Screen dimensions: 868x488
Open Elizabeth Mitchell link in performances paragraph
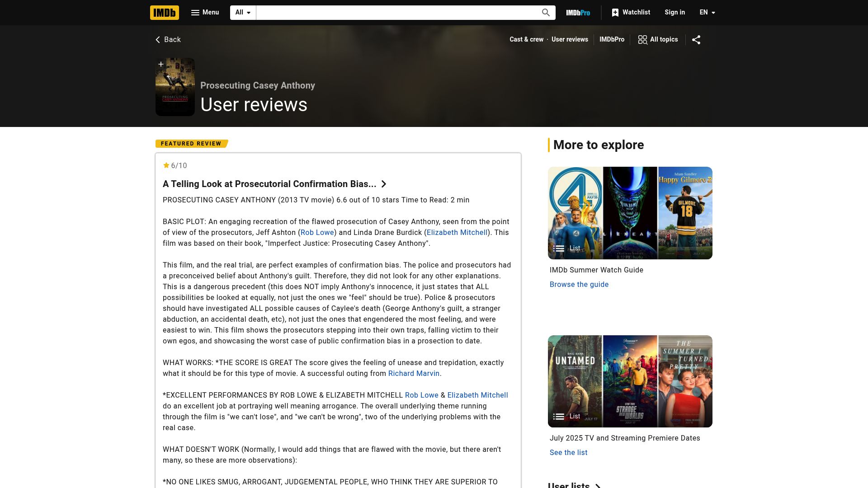tap(477, 395)
